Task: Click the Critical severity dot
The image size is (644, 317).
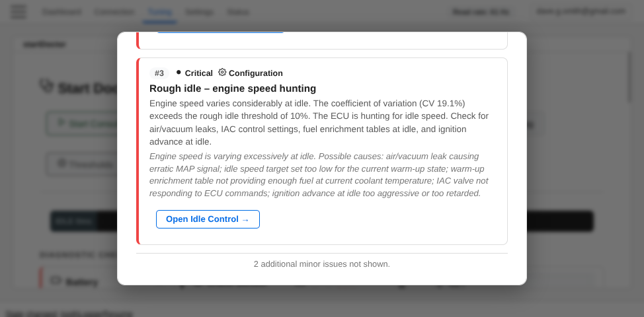Action: coord(179,73)
